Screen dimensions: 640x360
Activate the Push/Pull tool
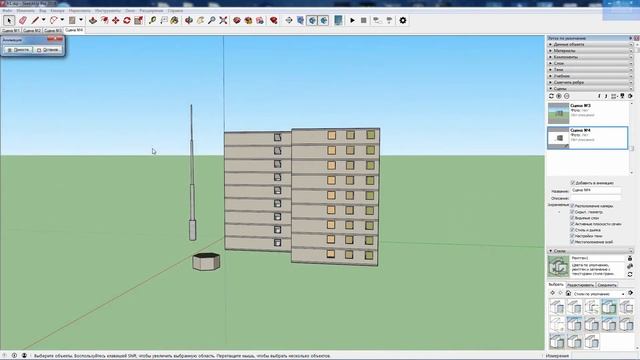tap(93, 20)
